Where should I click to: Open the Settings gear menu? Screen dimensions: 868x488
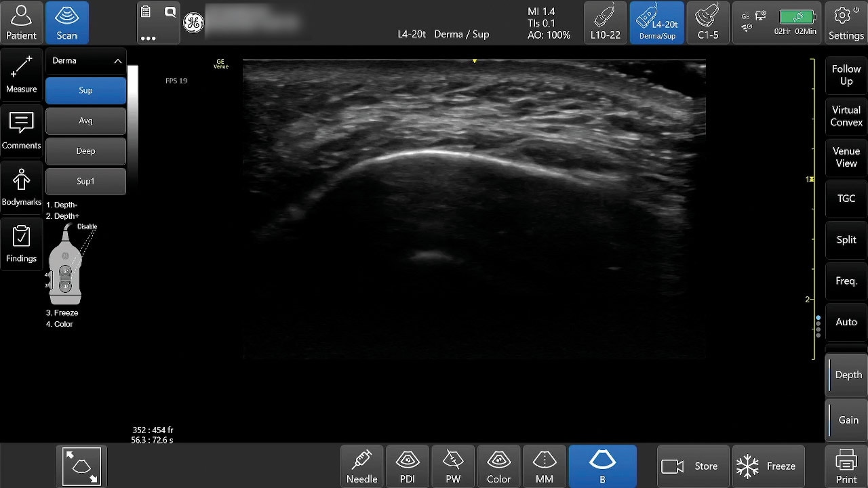tap(846, 22)
